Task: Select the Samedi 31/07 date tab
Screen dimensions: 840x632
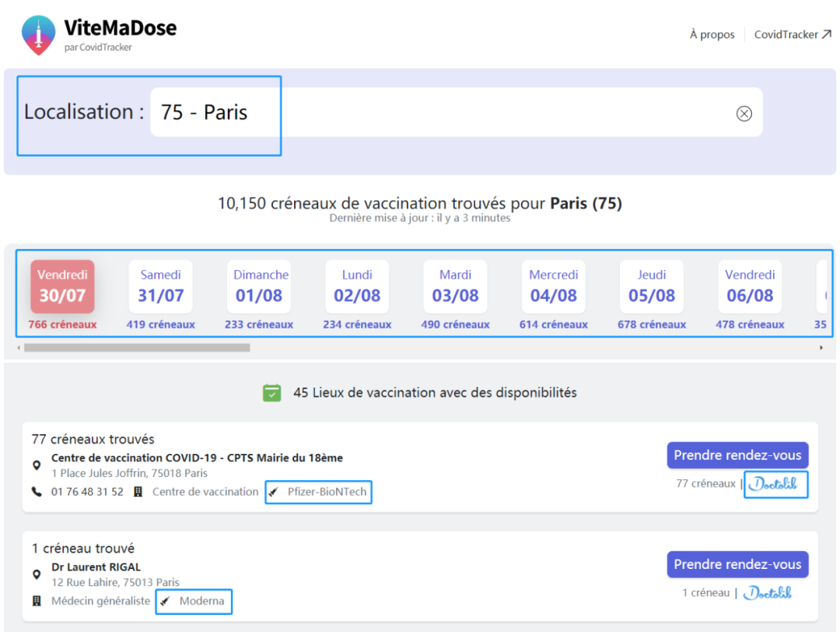Action: (160, 287)
